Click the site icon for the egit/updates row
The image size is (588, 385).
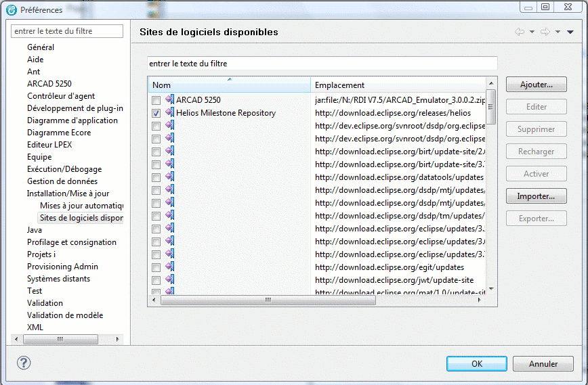click(170, 267)
